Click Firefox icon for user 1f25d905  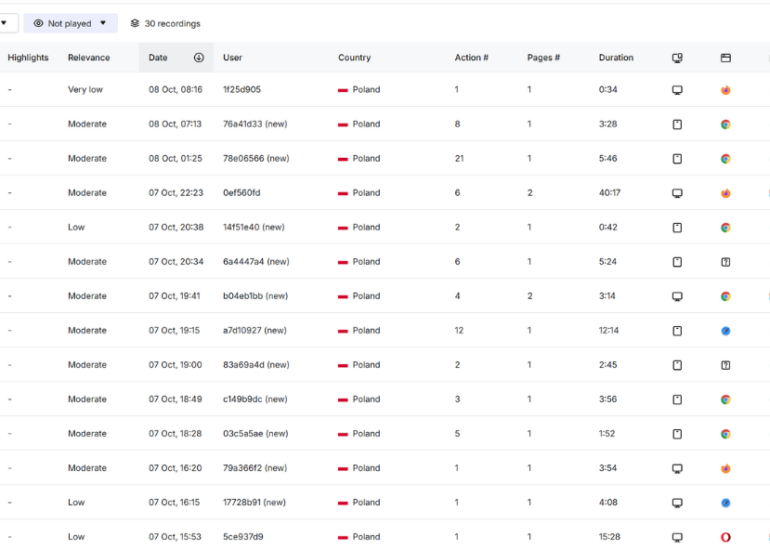[x=725, y=90]
